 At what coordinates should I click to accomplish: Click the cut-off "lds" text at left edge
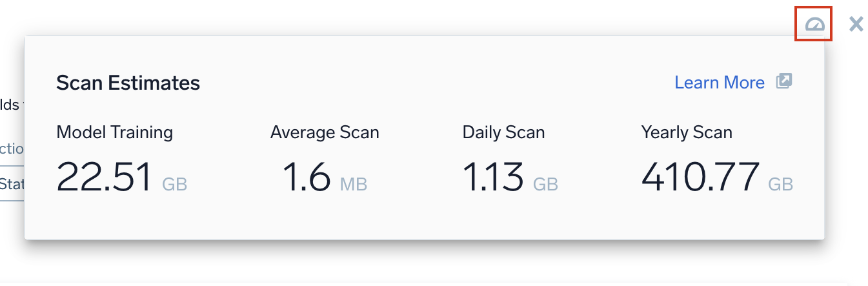(10, 105)
